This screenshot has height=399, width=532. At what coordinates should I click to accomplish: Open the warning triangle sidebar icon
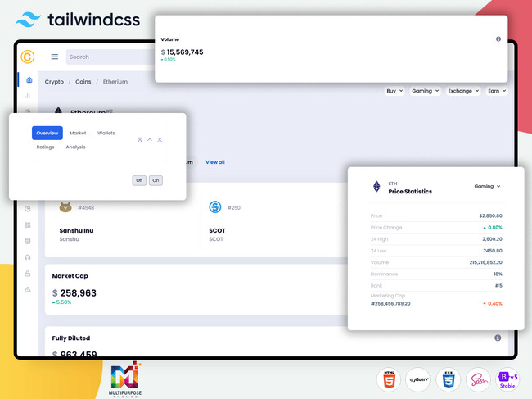pos(28,290)
